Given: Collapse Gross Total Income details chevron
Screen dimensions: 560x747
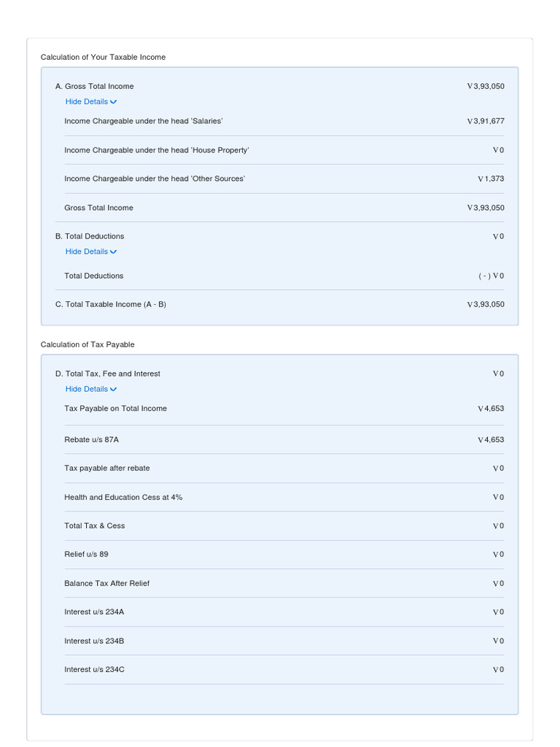Looking at the screenshot, I should (x=113, y=102).
